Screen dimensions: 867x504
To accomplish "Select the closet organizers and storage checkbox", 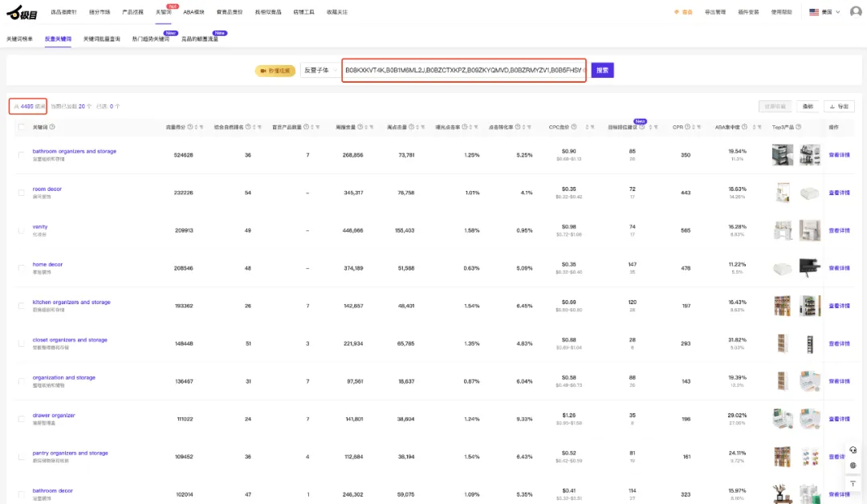I will 22,343.
